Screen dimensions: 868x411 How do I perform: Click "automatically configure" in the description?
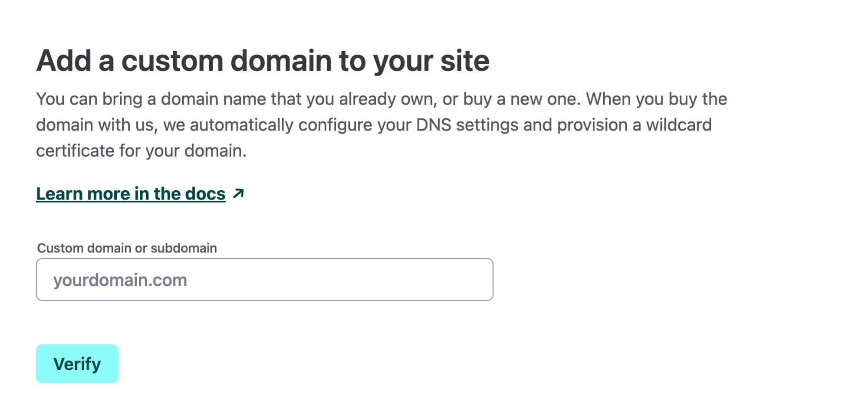[x=281, y=125]
